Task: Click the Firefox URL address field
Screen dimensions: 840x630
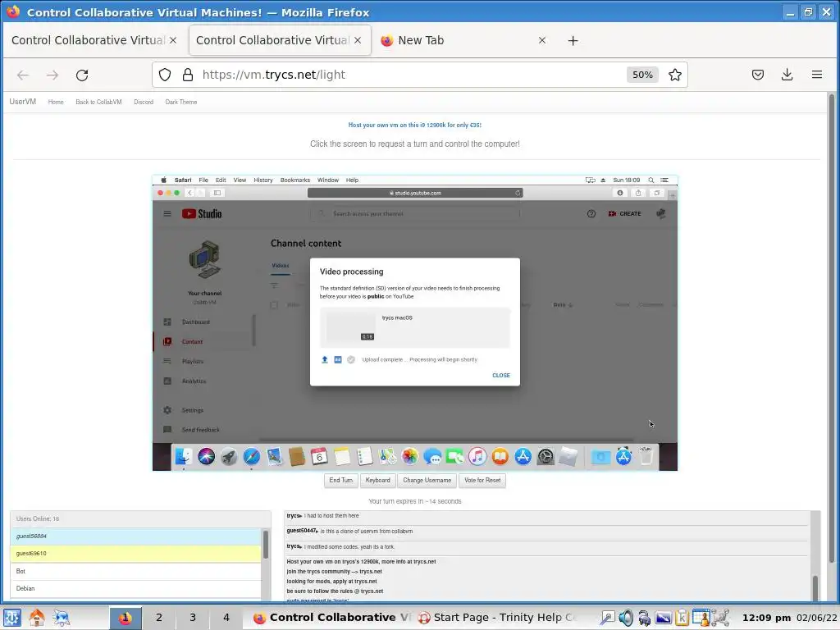Action: click(x=412, y=75)
